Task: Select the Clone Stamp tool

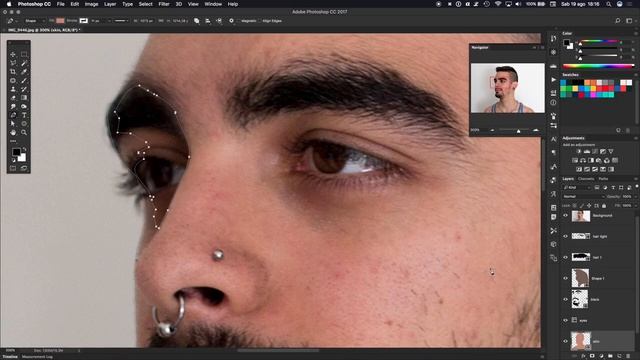Action: [x=13, y=89]
